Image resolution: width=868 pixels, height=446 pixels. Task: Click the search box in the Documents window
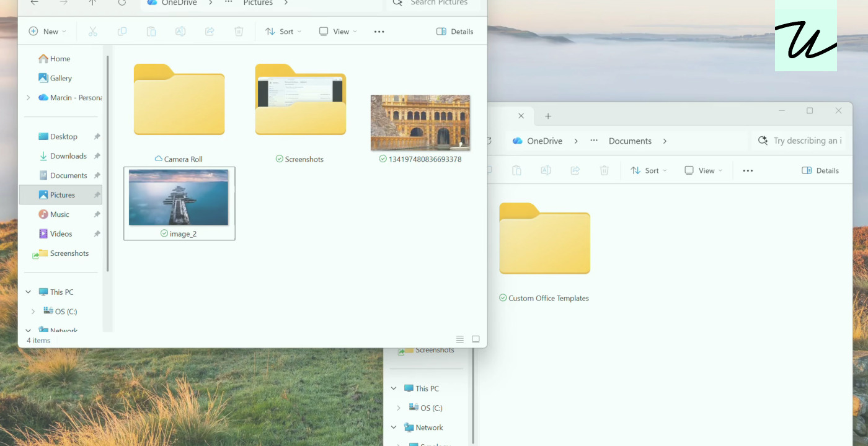click(x=799, y=141)
